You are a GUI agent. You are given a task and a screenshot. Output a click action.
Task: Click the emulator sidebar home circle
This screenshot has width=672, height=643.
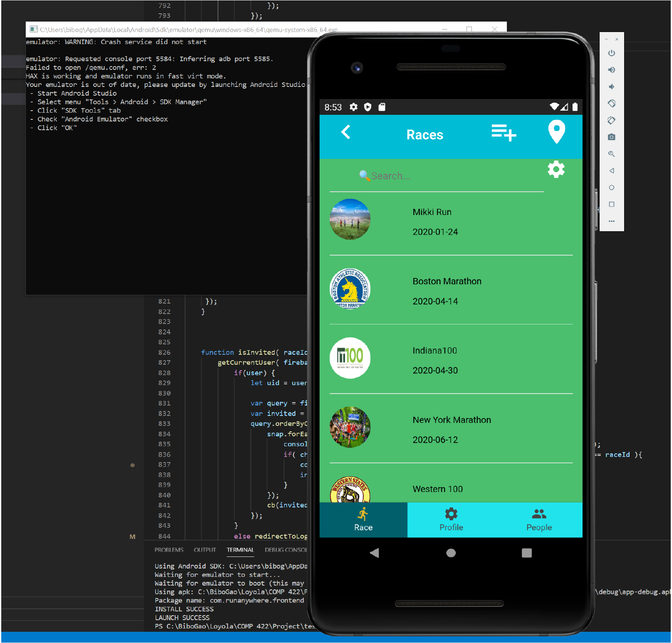click(x=611, y=188)
